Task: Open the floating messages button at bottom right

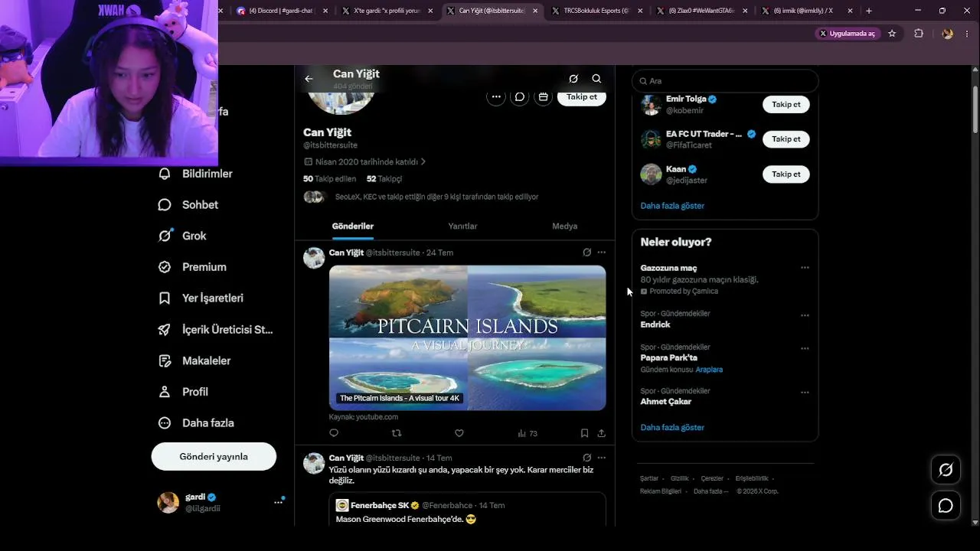Action: pyautogui.click(x=946, y=506)
